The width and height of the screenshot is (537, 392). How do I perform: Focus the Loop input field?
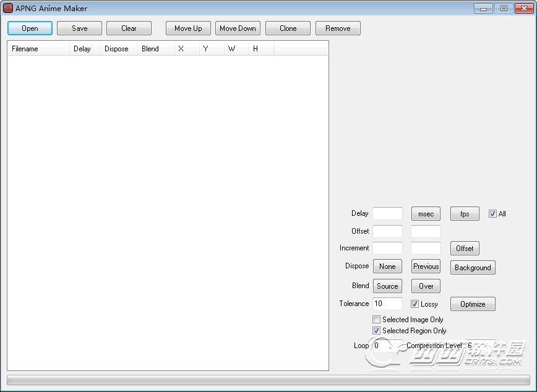387,346
